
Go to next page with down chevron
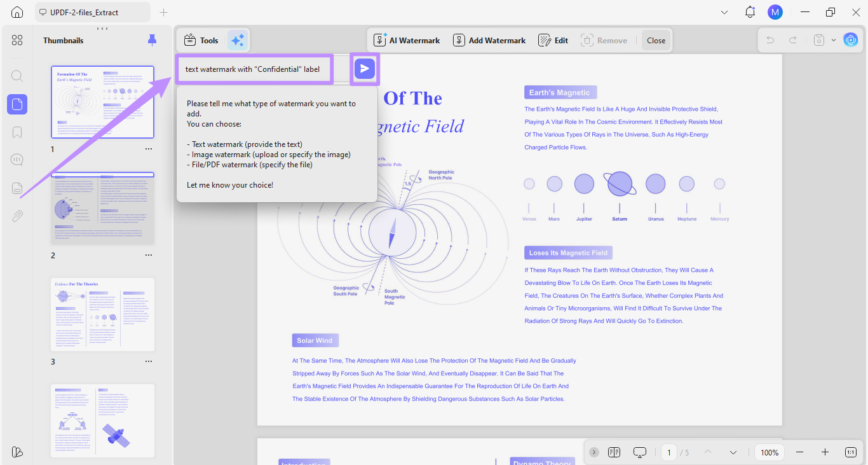pos(733,452)
